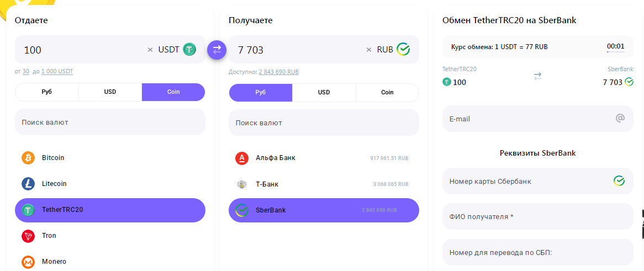
Task: Click the 3 068 065 RUB reserve amount
Action: click(x=391, y=184)
